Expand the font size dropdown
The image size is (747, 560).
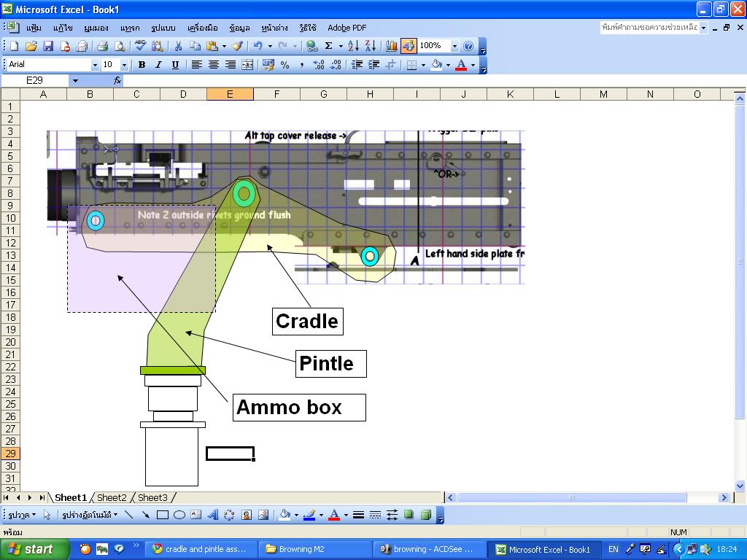[123, 65]
